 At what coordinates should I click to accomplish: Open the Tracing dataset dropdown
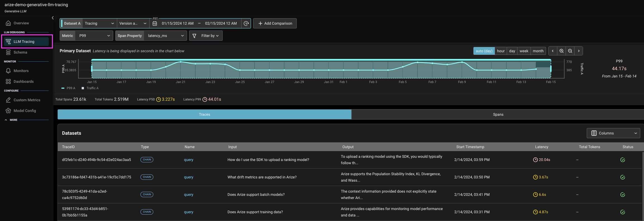point(100,23)
